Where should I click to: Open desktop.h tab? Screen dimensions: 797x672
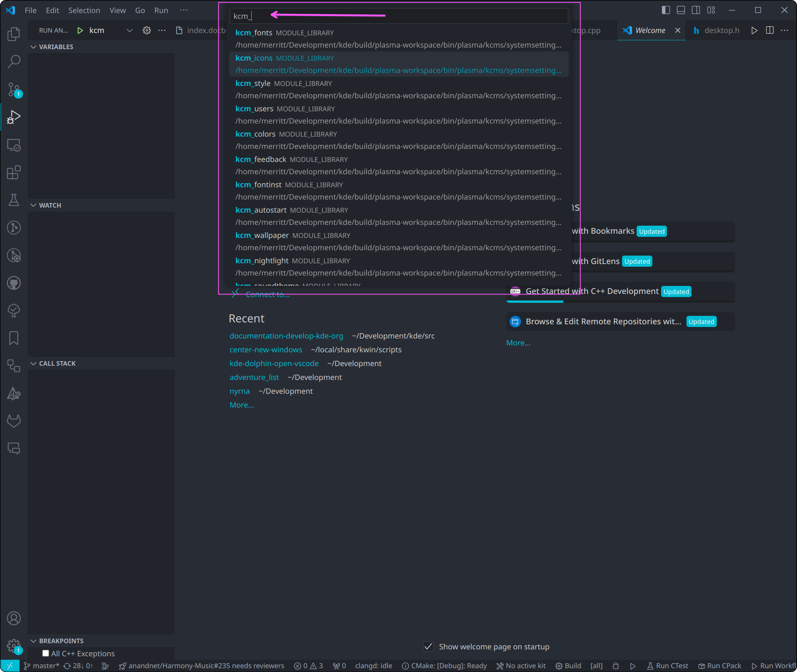pyautogui.click(x=721, y=30)
